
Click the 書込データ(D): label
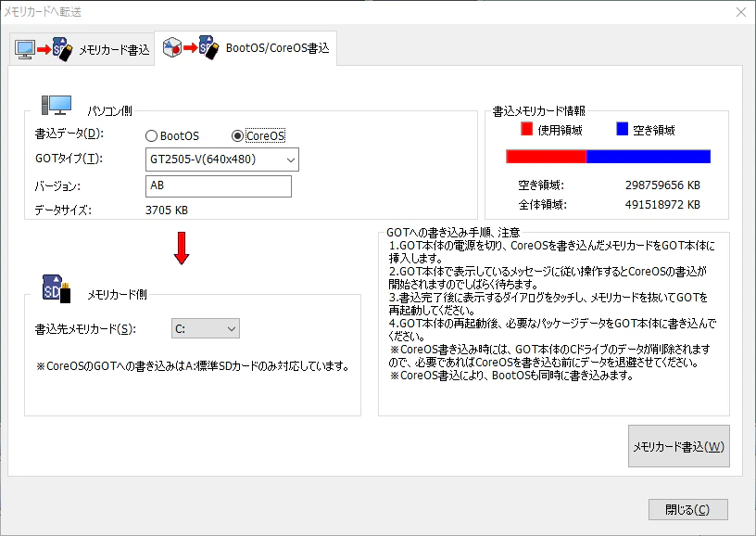[x=69, y=134]
